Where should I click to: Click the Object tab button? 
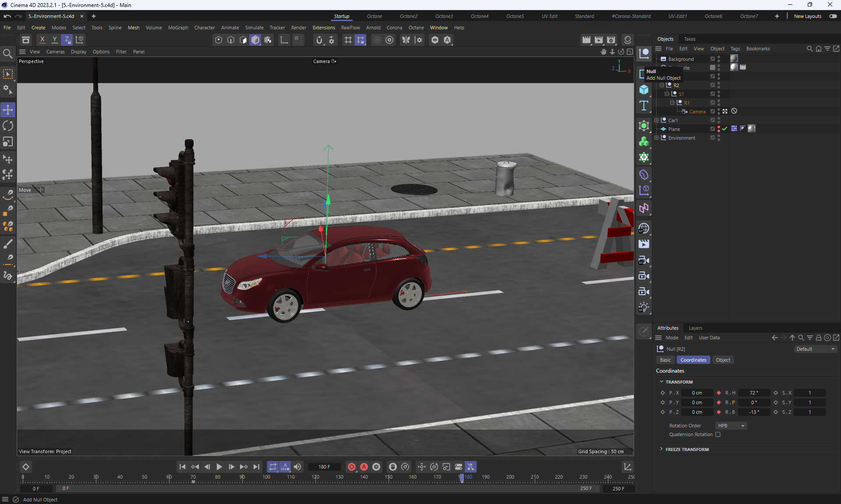[x=723, y=360]
